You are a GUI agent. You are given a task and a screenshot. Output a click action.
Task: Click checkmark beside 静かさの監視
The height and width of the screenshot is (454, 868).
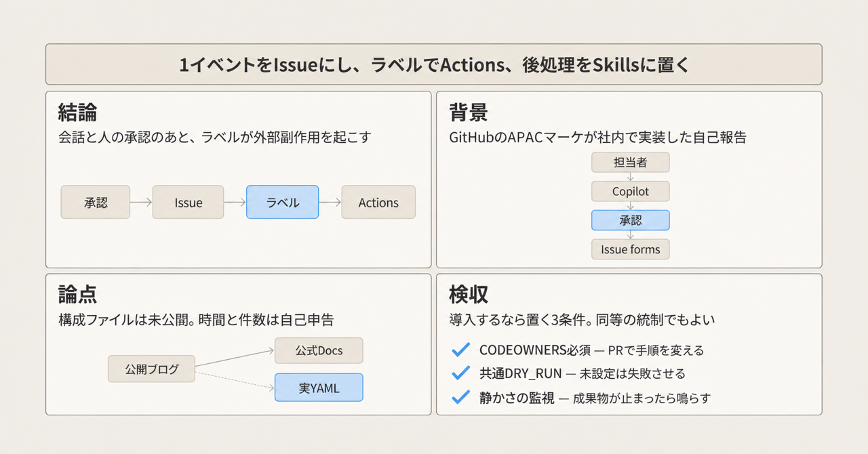(460, 398)
